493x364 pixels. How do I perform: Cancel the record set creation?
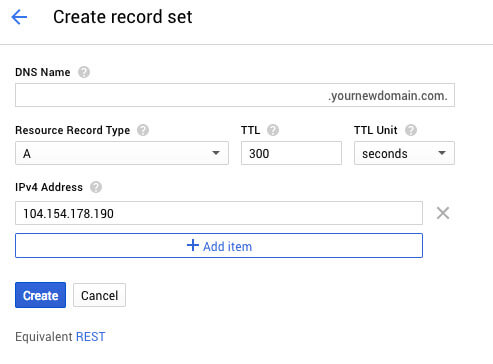pyautogui.click(x=99, y=295)
